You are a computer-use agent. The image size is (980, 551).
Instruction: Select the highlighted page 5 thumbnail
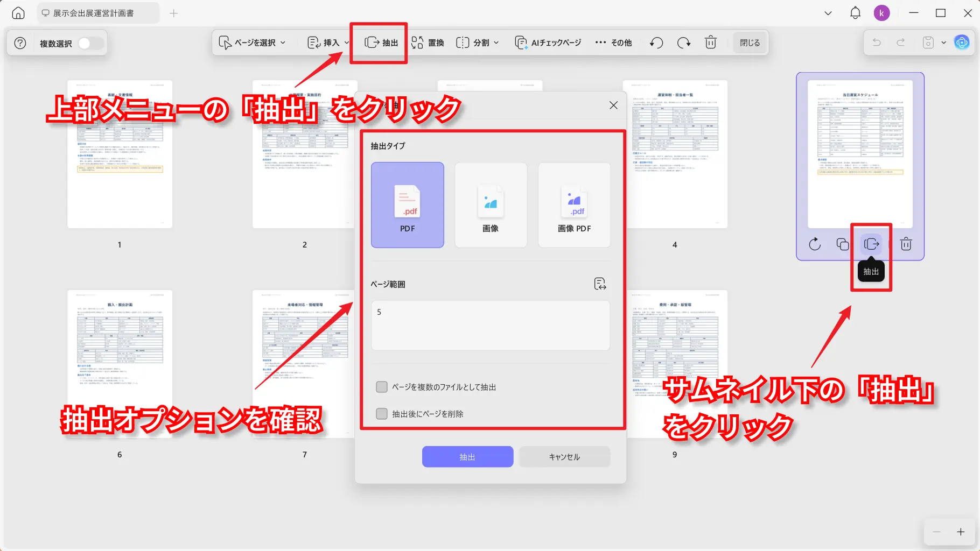point(860,154)
